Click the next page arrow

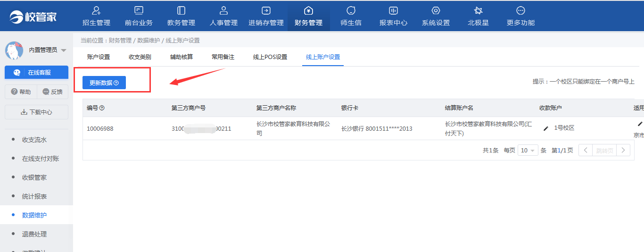pos(624,151)
